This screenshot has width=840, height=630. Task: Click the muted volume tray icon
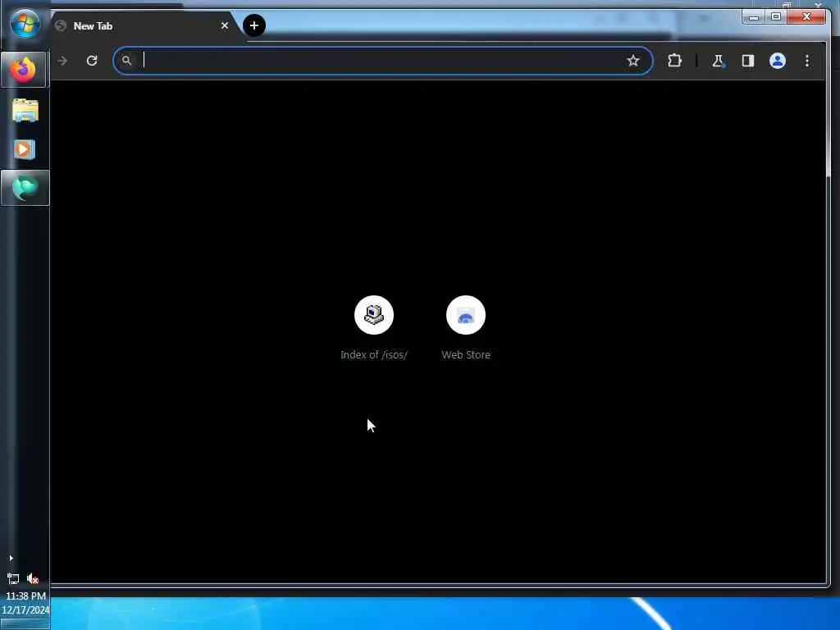tap(33, 578)
